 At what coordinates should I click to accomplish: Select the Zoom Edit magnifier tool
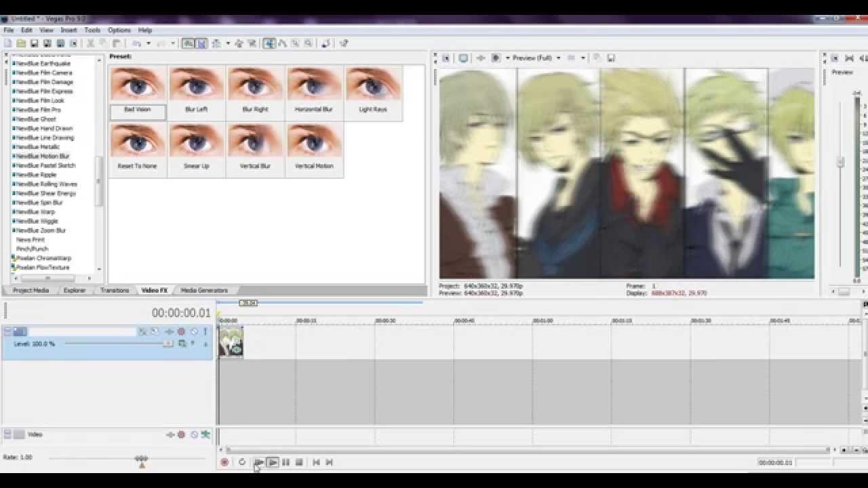tap(309, 43)
